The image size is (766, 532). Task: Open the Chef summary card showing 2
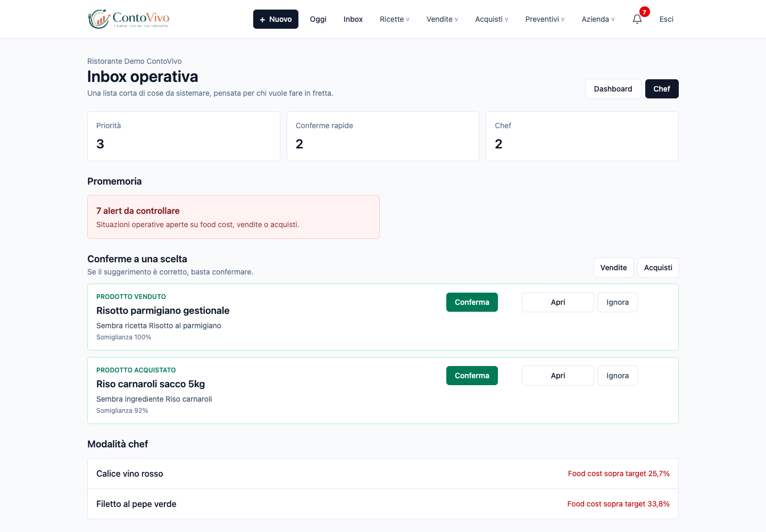pos(582,136)
